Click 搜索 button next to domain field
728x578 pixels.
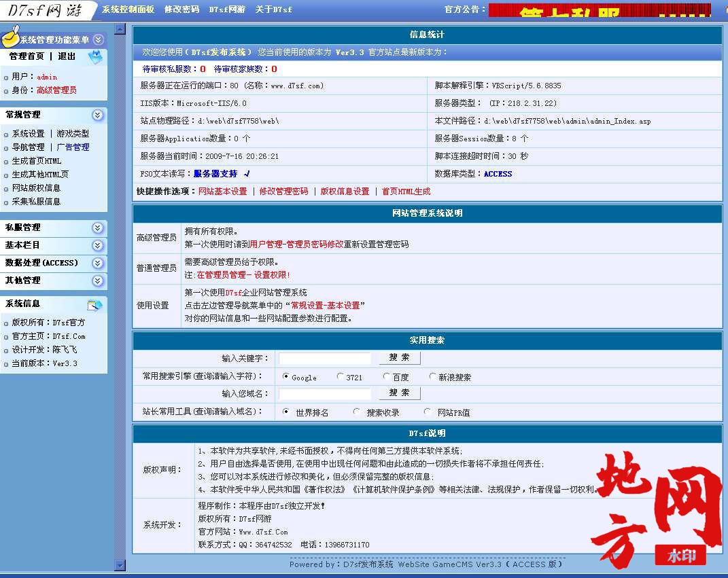(400, 393)
